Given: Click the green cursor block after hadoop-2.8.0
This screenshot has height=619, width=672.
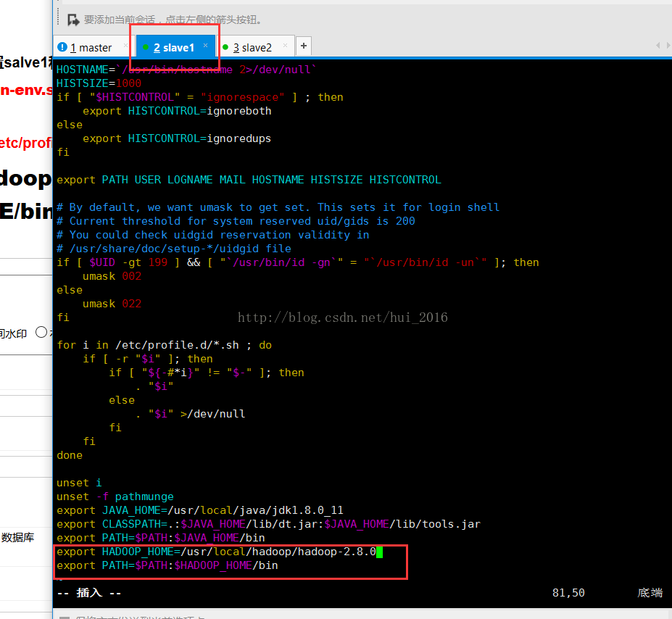Looking at the screenshot, I should [x=379, y=552].
